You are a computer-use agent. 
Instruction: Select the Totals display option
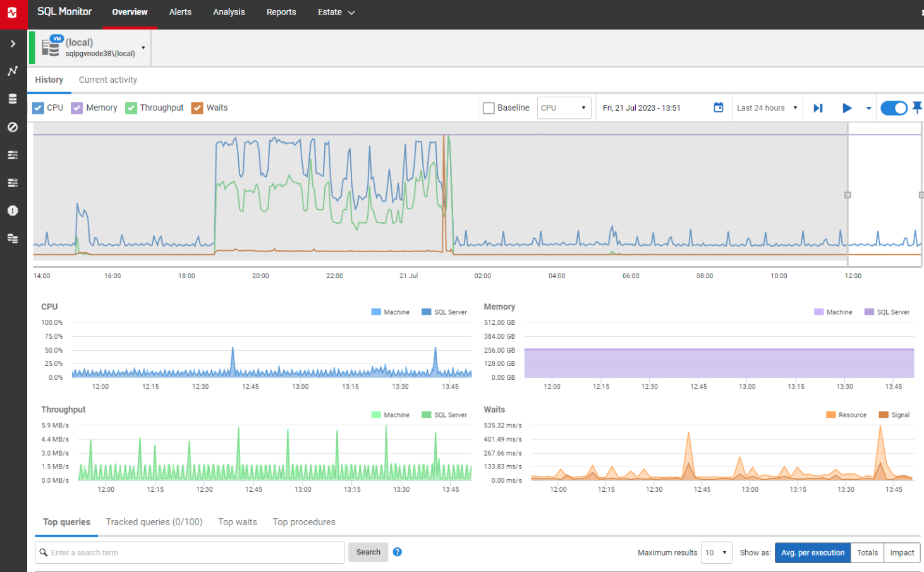pos(867,552)
